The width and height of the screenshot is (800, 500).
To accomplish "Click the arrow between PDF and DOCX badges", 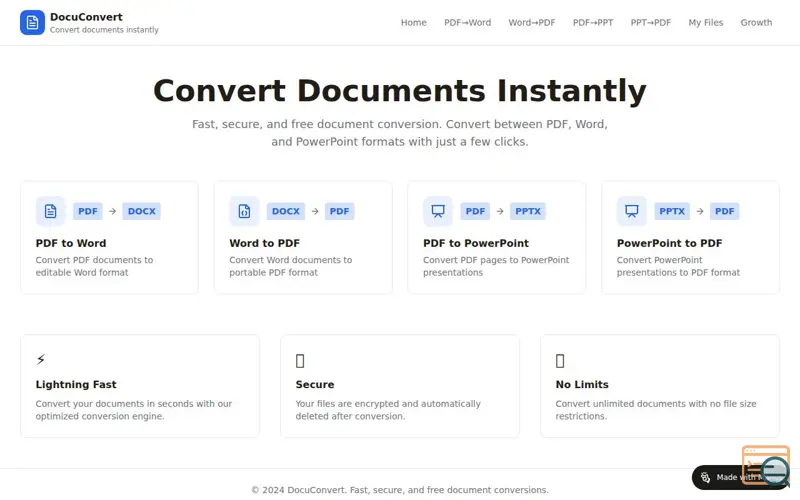I will tap(112, 211).
